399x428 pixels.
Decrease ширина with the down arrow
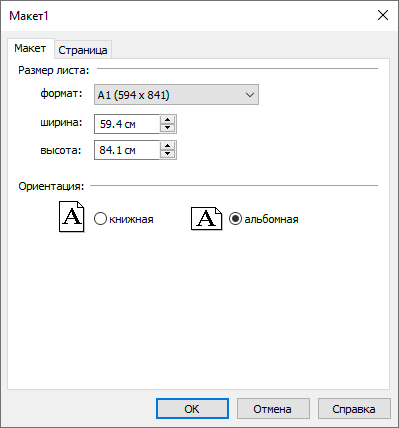coord(168,128)
